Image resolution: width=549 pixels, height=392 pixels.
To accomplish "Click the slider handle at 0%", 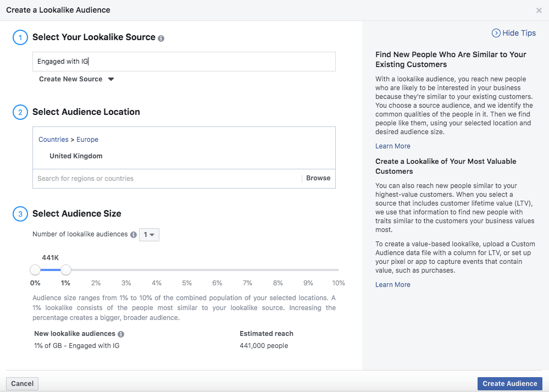I will [x=35, y=270].
